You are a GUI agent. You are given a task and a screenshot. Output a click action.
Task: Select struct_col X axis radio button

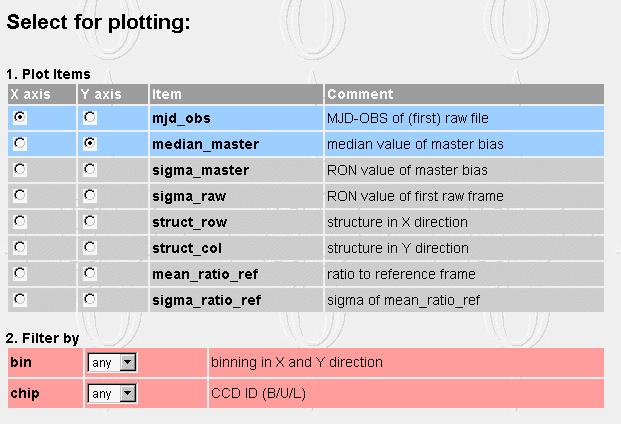[20, 248]
